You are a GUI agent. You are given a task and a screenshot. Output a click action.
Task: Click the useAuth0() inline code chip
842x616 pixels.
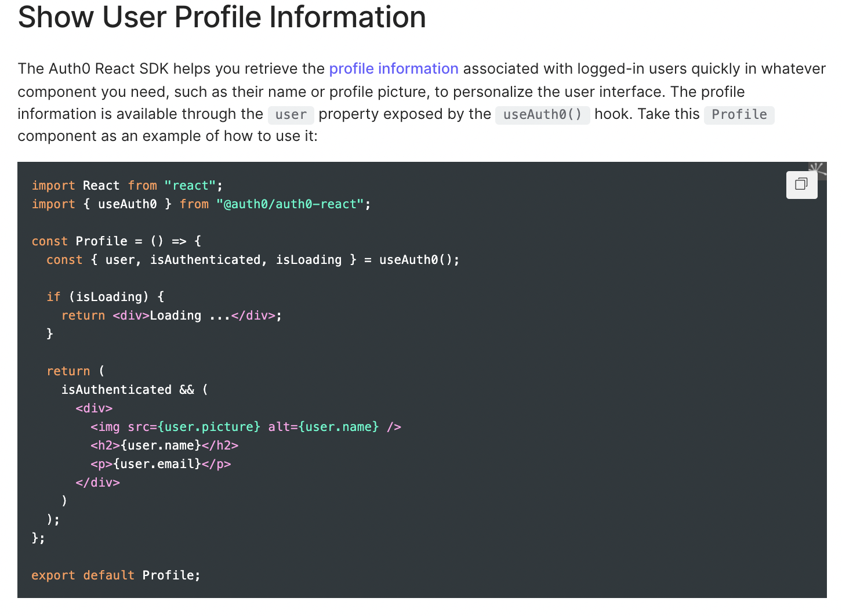coord(542,115)
